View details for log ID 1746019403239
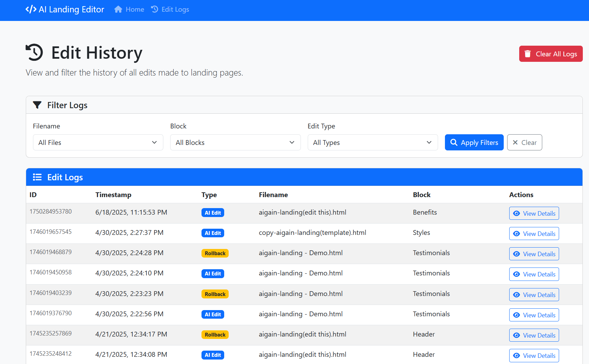The width and height of the screenshot is (589, 364). 534,295
